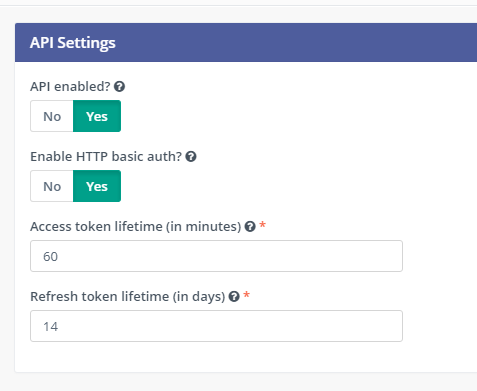Turn off HTTP basic auth using No
Image resolution: width=477 pixels, height=391 pixels.
52,186
